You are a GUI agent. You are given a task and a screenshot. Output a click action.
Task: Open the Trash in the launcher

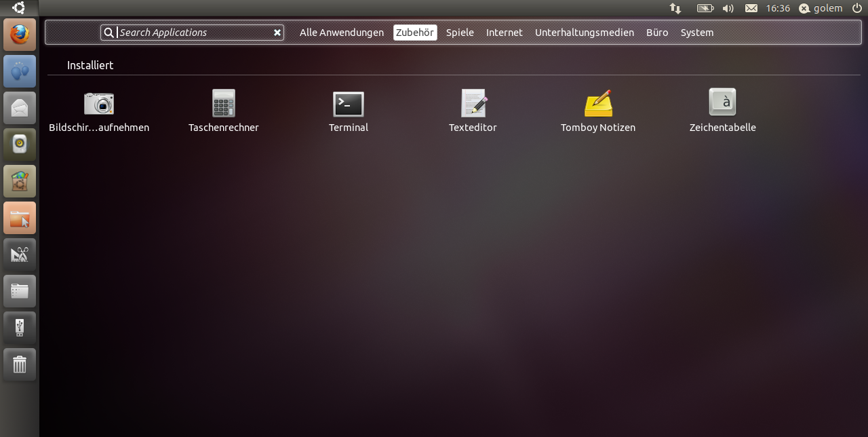(x=20, y=364)
